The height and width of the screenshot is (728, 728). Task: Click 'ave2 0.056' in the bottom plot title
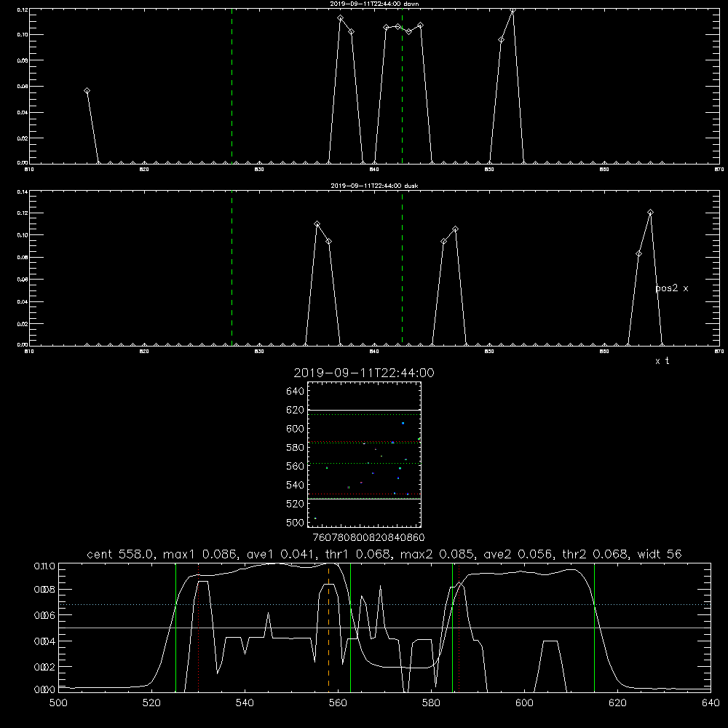(518, 554)
